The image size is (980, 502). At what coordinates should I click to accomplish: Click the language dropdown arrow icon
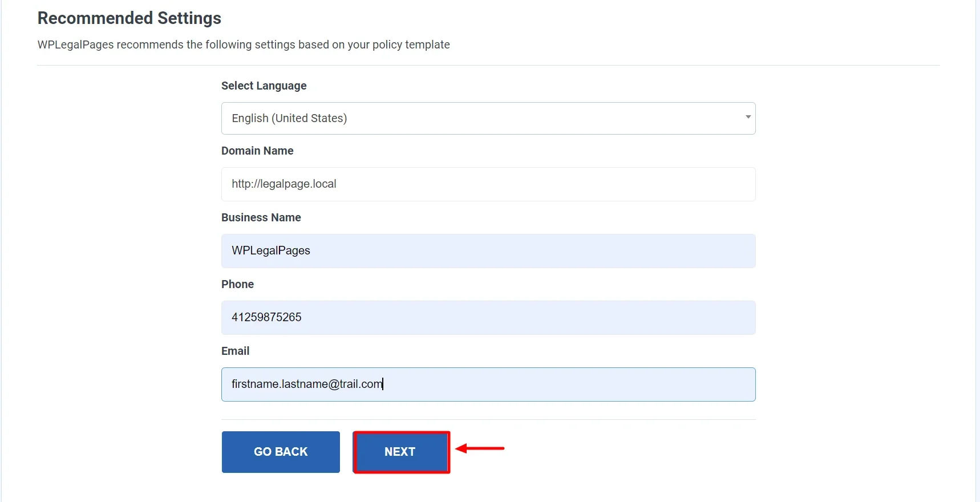coord(748,117)
